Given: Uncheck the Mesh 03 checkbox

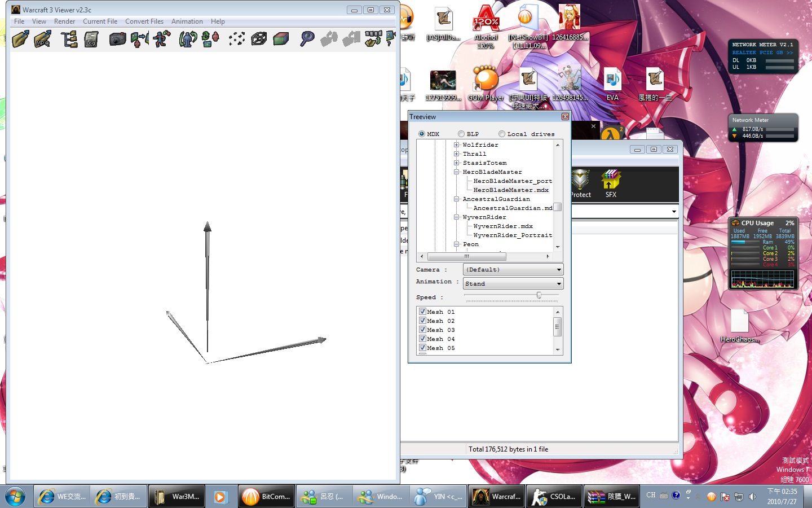Looking at the screenshot, I should [422, 330].
